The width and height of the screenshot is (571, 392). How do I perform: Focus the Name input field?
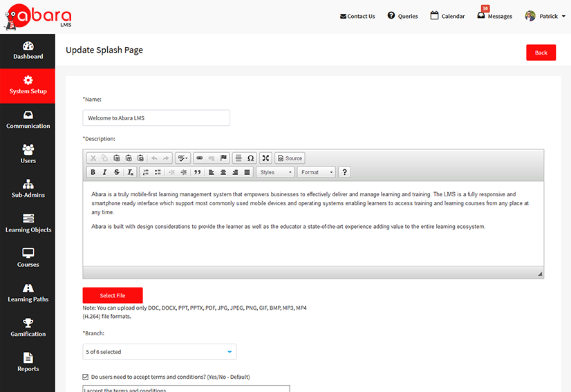pos(156,118)
